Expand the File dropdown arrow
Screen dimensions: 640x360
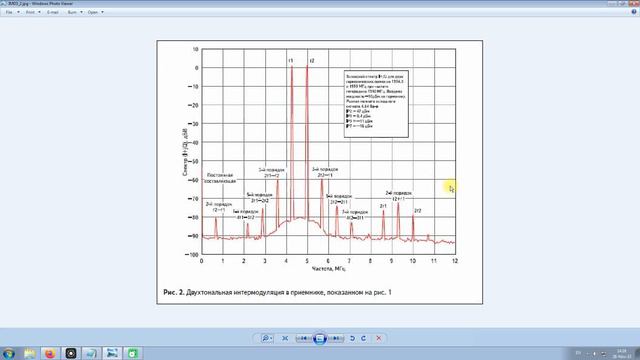[18, 12]
